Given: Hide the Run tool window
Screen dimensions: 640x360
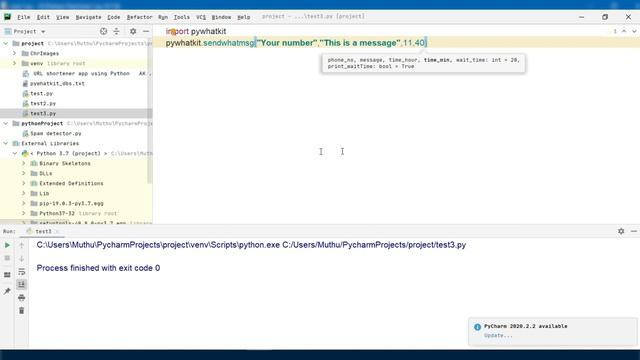Looking at the screenshot, I should tap(633, 231).
